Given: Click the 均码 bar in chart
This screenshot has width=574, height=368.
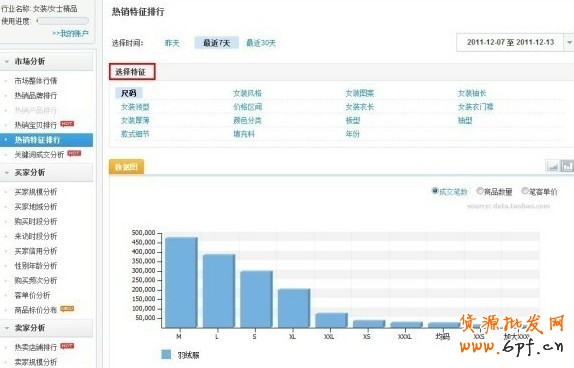Looking at the screenshot, I should coord(444,325).
